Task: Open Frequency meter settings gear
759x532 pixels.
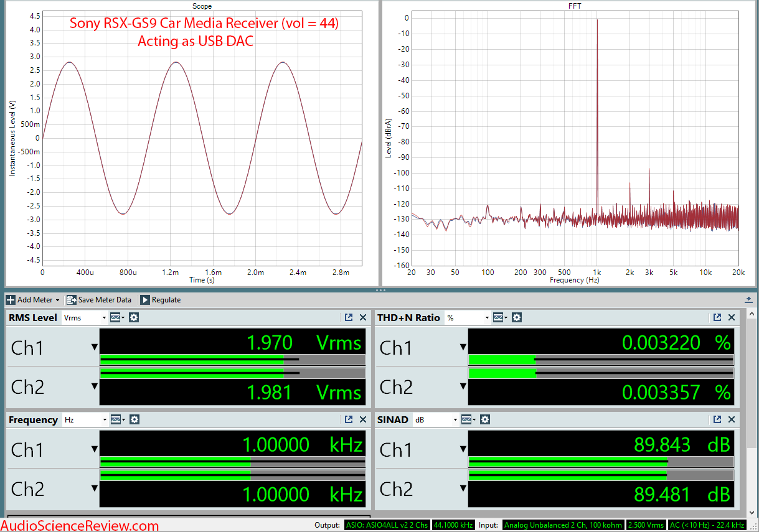Action: coord(134,420)
